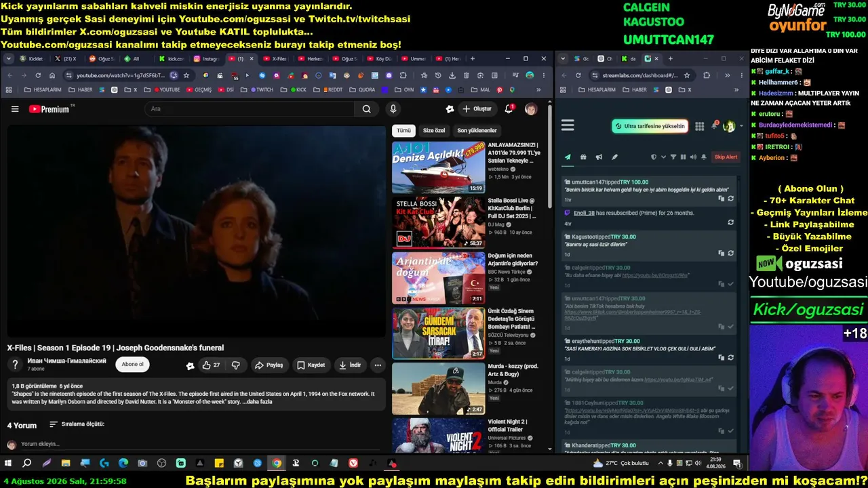Skip the current alert in Streamlabs
Viewport: 868px width, 488px height.
click(726, 157)
